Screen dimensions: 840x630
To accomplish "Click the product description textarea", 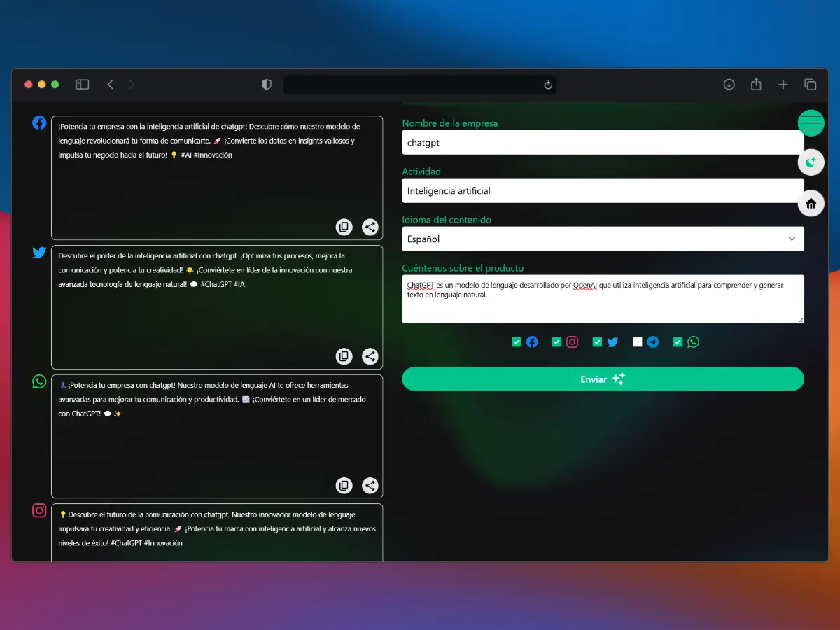I will pos(603,299).
